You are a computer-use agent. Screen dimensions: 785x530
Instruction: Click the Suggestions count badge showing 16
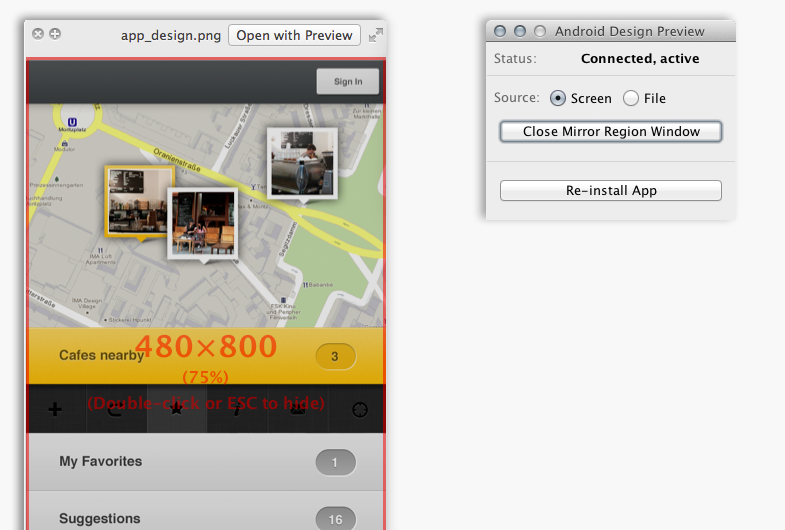tap(335, 519)
